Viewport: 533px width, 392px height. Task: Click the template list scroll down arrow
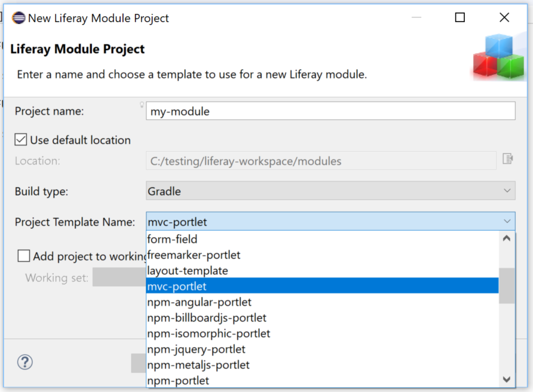tap(507, 379)
